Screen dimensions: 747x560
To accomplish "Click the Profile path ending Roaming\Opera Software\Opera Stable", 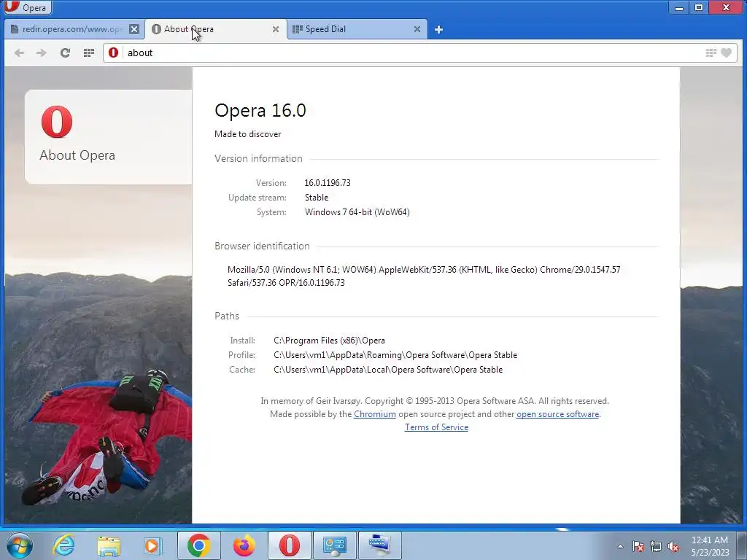I will (x=395, y=355).
